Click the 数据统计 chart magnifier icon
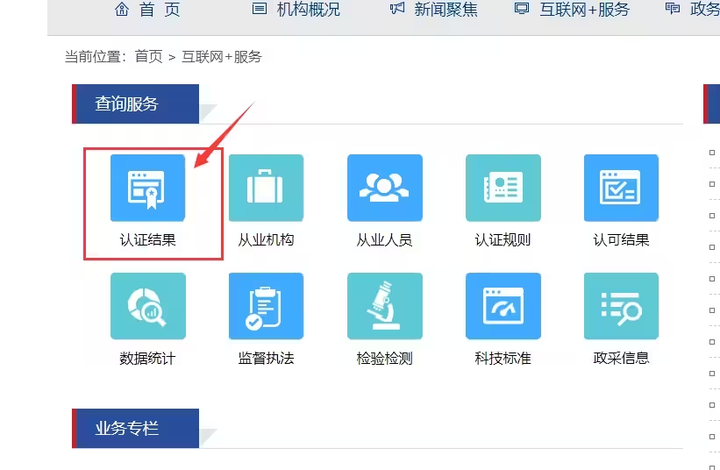 (x=148, y=306)
